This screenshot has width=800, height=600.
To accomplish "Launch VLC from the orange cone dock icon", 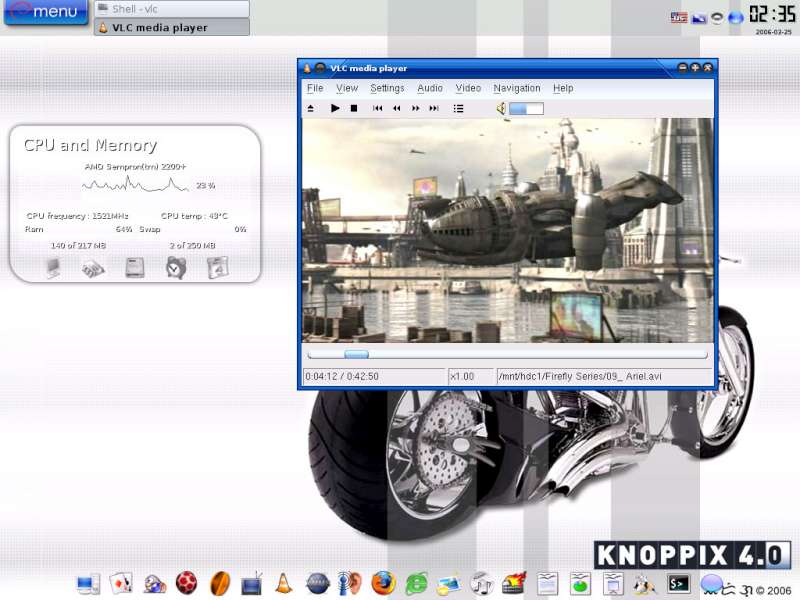I will tap(284, 583).
